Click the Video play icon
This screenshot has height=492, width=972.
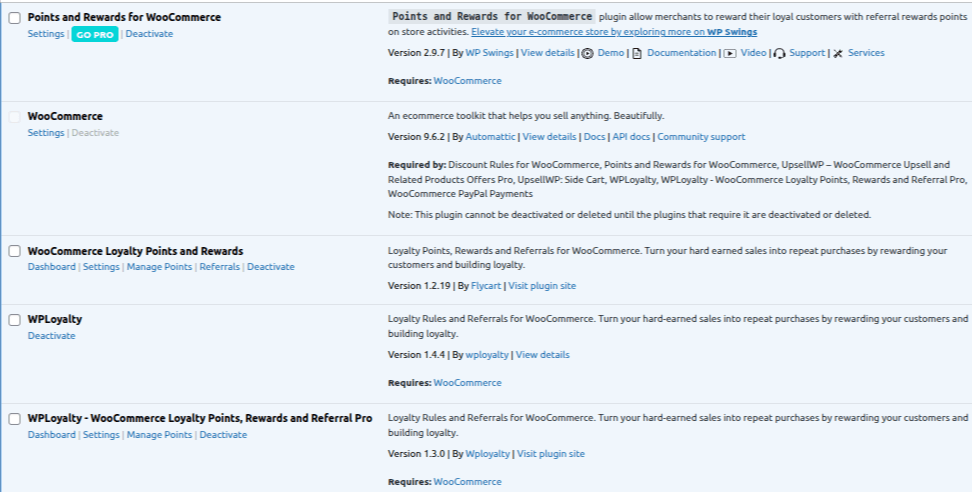(730, 53)
